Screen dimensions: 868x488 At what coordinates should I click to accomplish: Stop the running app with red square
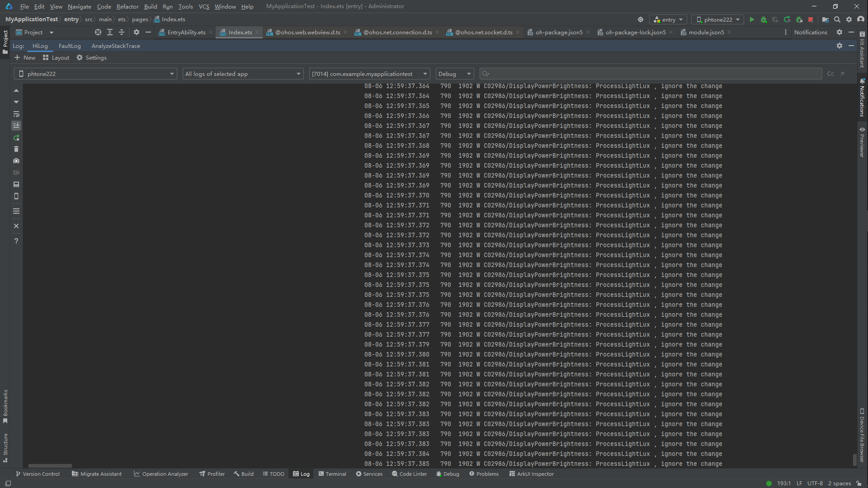click(811, 19)
